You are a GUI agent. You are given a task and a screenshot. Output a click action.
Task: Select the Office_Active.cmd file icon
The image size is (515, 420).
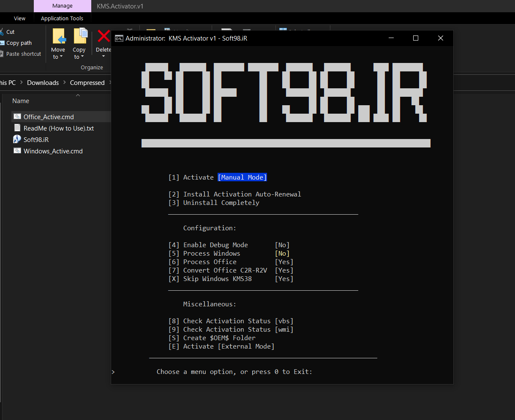pyautogui.click(x=17, y=117)
